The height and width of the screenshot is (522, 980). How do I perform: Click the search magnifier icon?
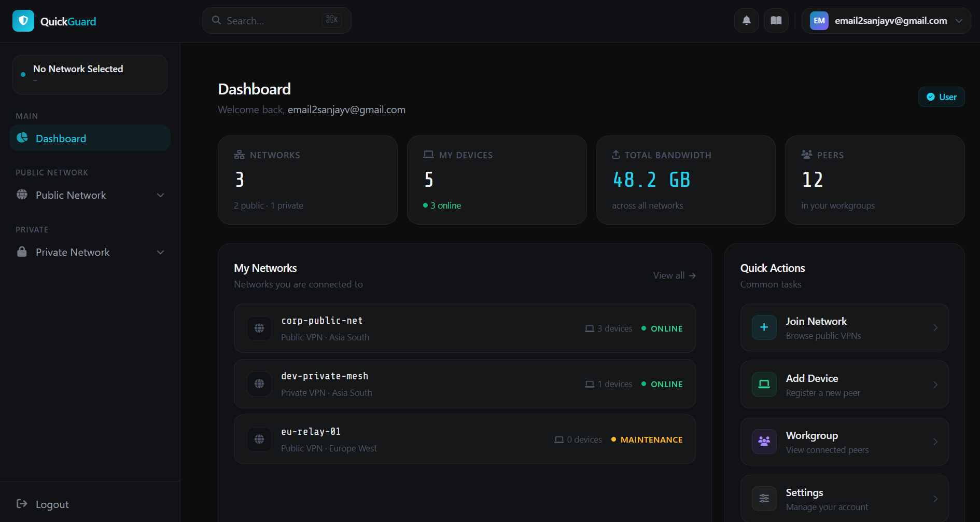[x=216, y=20]
